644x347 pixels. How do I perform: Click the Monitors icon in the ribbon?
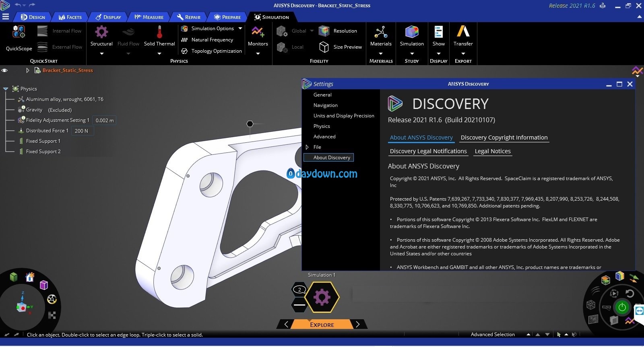pyautogui.click(x=258, y=32)
